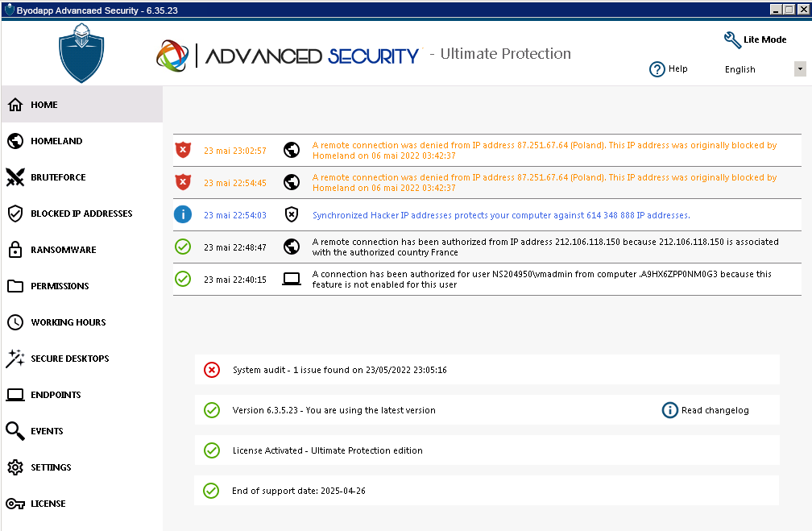Open the Home section house icon

tap(15, 105)
